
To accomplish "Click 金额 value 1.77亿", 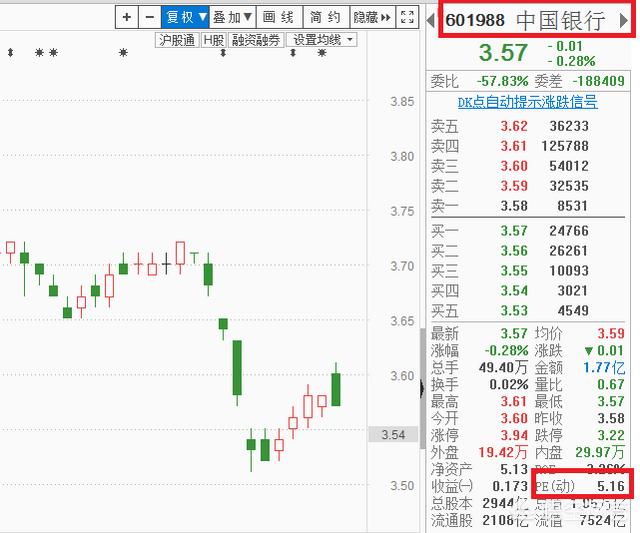I will coord(604,368).
